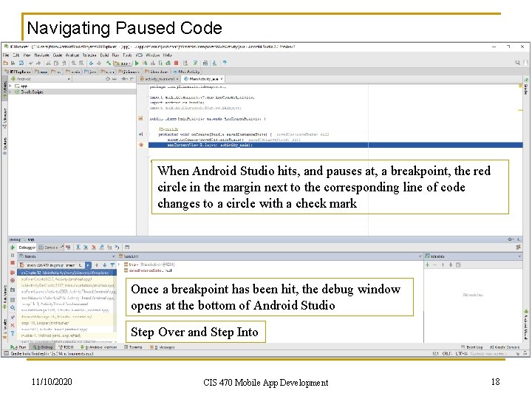Screen dimensions: 532x399
Task: Open the Build menu
Action: point(104,55)
